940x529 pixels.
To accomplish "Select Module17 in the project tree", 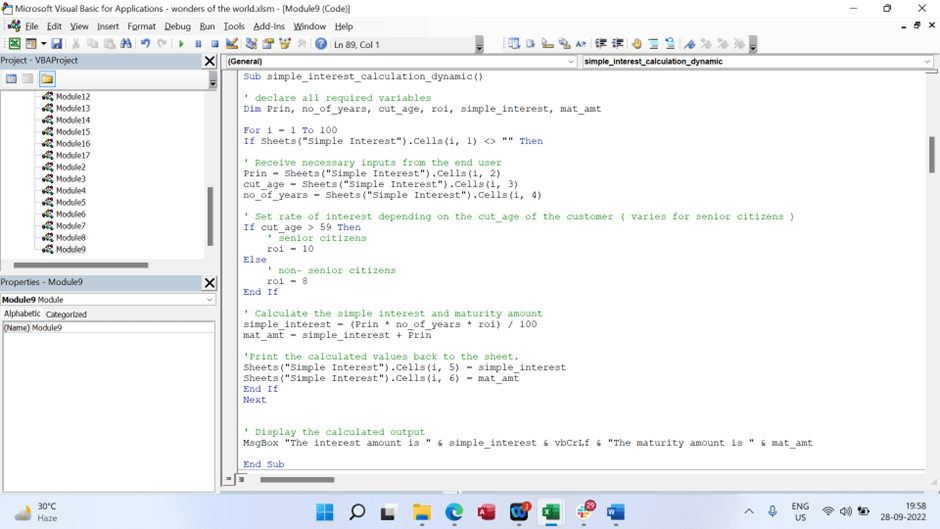I will tap(73, 155).
